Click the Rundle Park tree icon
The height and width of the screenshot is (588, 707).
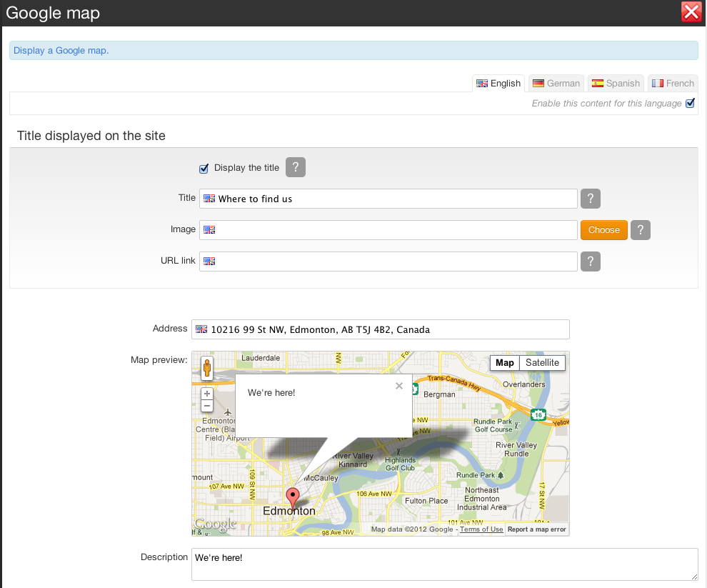501,474
